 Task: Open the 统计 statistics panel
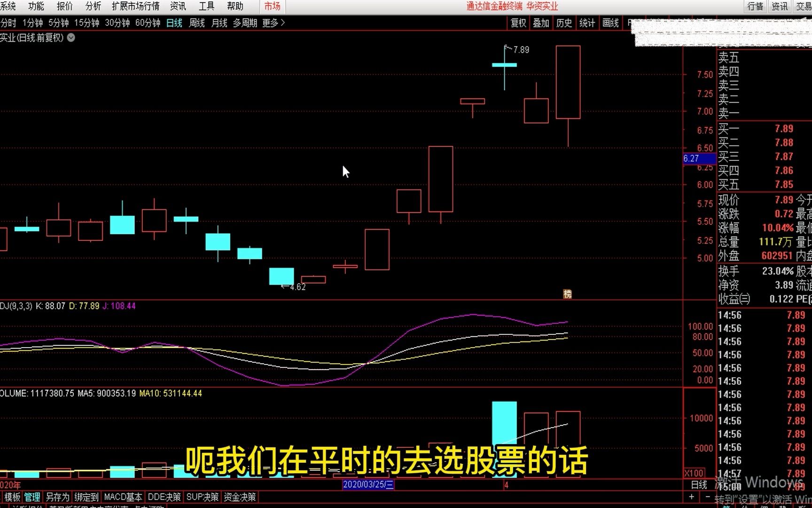tap(587, 23)
